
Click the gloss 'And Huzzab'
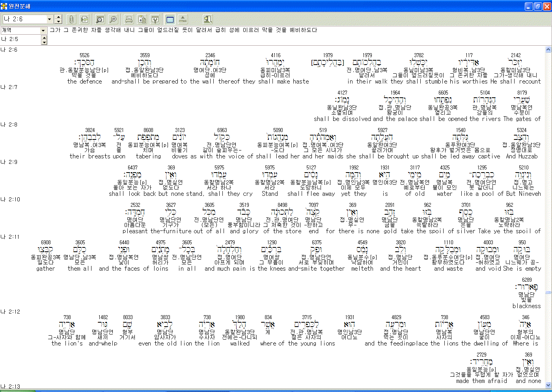tap(522, 156)
